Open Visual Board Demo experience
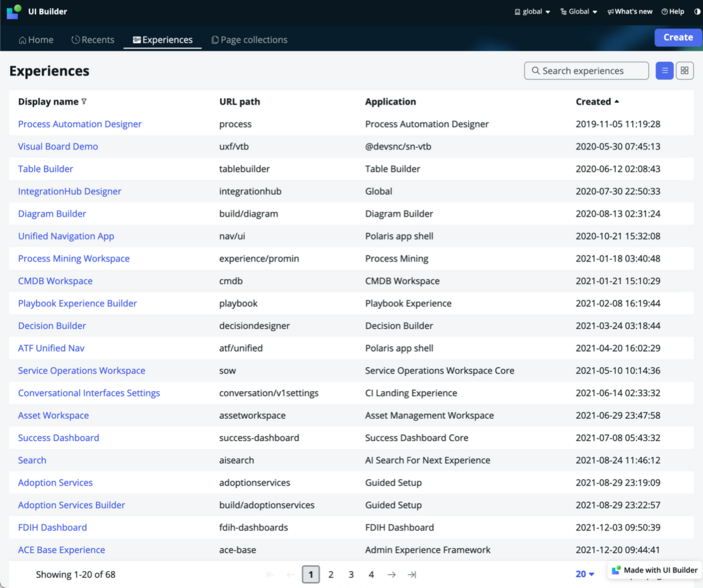The width and height of the screenshot is (703, 588). (58, 147)
